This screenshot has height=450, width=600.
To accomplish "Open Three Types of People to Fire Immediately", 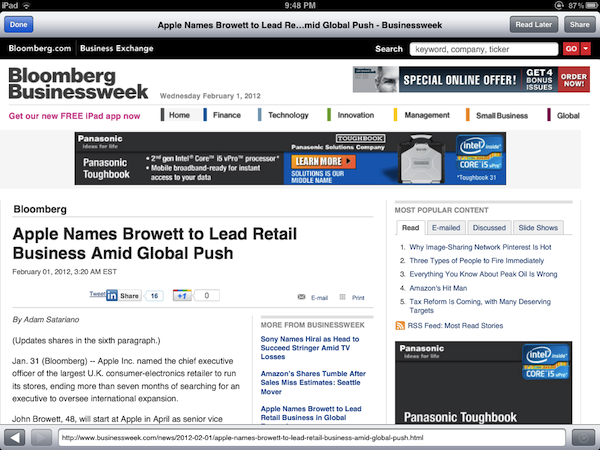I will (476, 261).
